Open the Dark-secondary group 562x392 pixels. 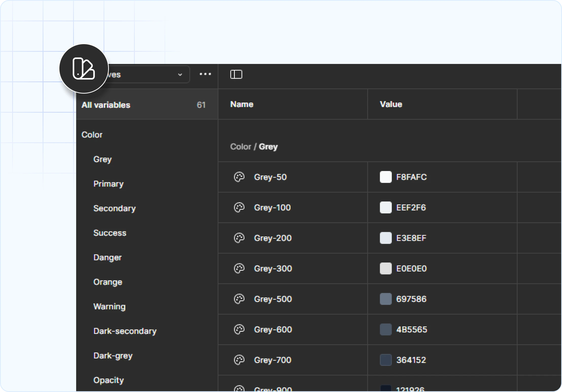pyautogui.click(x=125, y=331)
